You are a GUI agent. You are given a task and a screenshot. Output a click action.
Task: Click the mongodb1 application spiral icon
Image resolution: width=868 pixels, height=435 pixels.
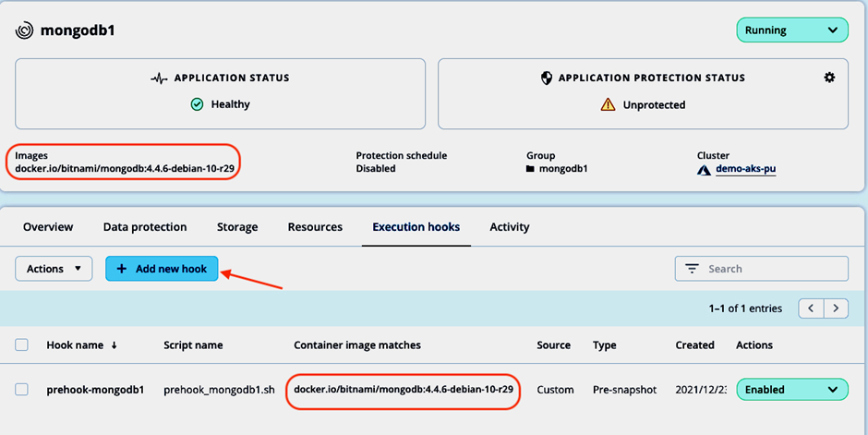point(24,30)
